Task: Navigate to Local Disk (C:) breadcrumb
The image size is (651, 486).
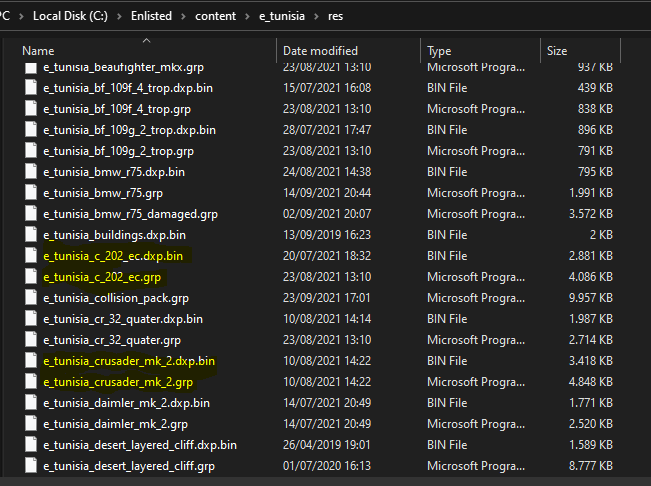Action: tap(70, 16)
